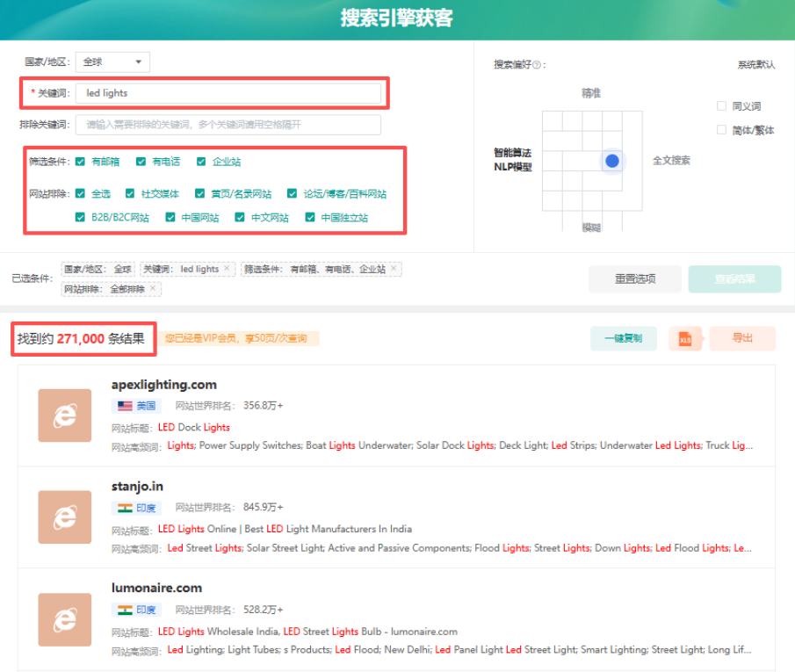Click the blue dot on preference grid
Screen dimensions: 795x672
tap(612, 161)
